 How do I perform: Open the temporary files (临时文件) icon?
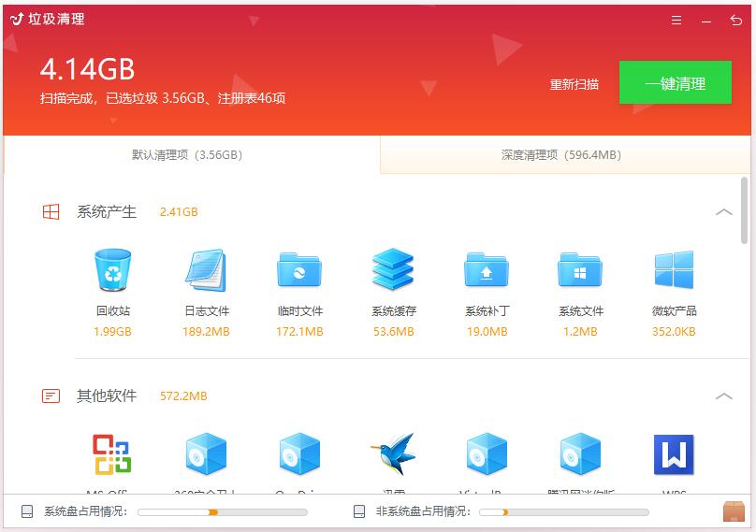click(299, 270)
